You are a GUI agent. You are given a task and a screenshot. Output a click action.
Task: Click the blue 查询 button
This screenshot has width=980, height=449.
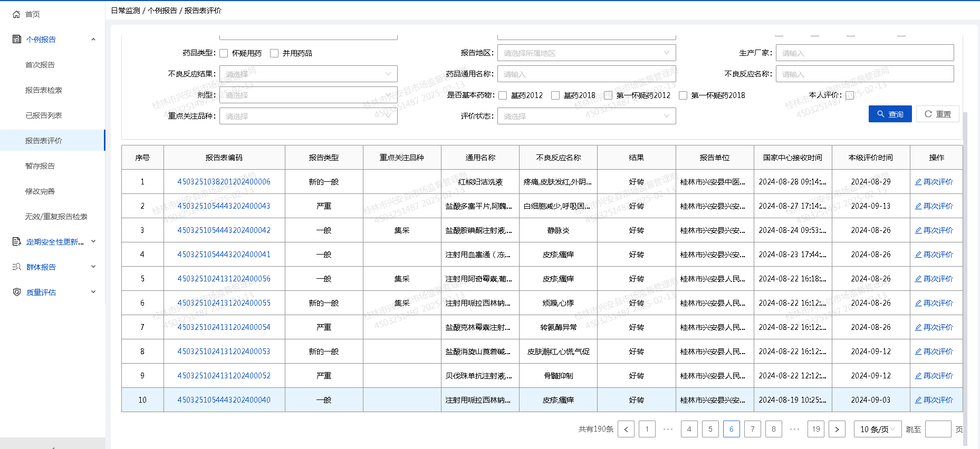pyautogui.click(x=890, y=114)
